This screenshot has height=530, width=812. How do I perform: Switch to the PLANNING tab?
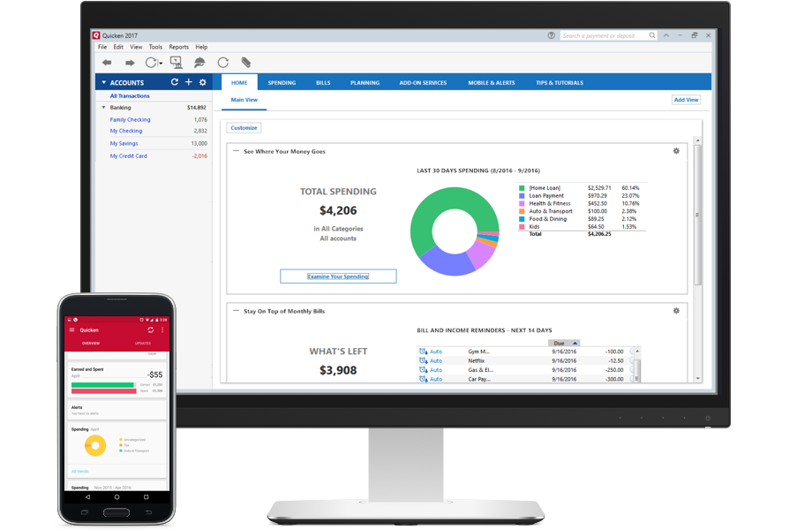coord(365,83)
